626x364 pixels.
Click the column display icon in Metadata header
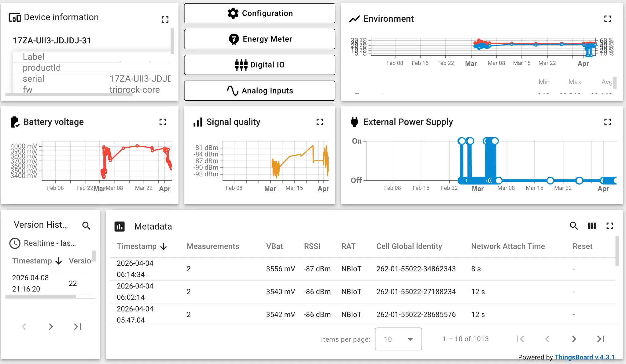coord(592,226)
